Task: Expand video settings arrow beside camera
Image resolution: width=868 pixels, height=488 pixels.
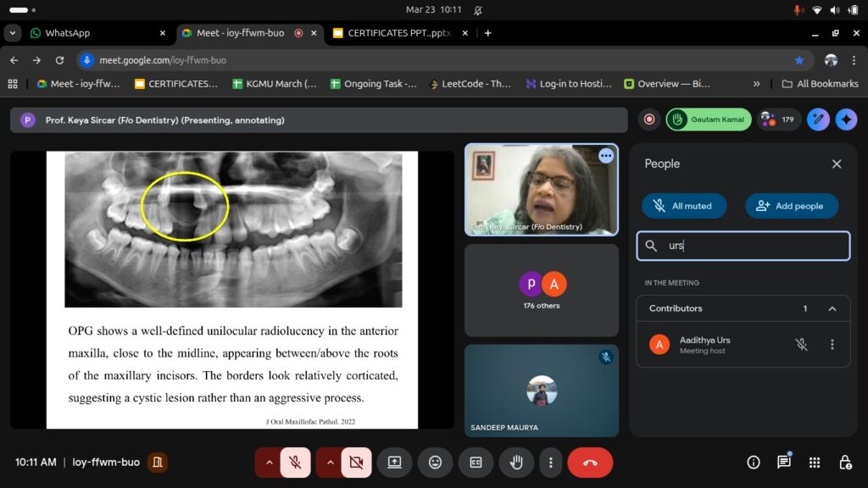Action: click(x=329, y=463)
